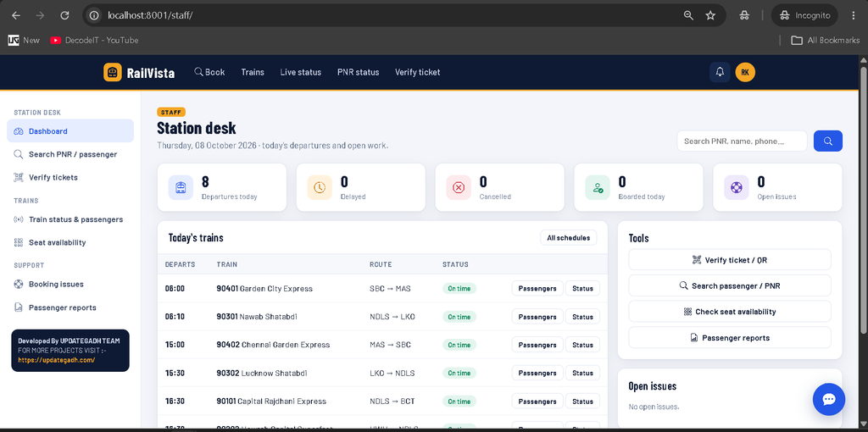Click the page vertical scrollbar

864,199
